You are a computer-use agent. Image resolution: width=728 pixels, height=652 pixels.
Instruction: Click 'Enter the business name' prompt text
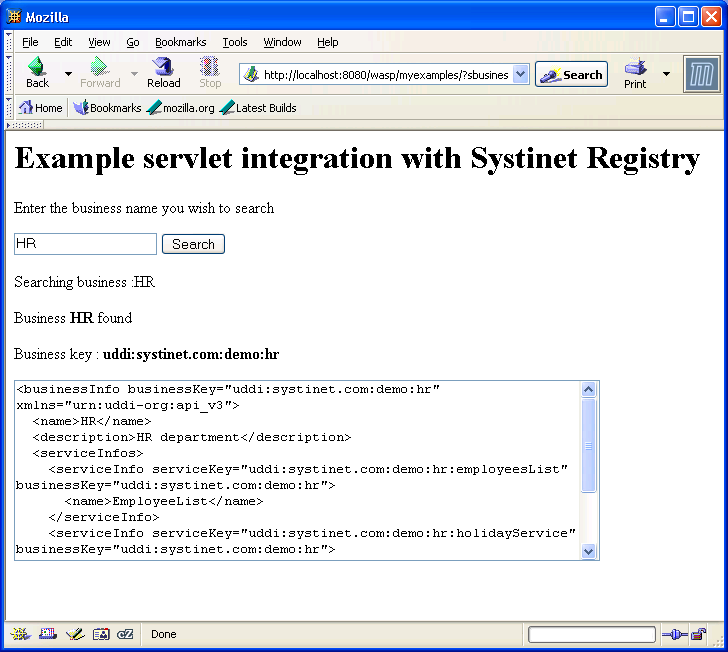tap(144, 208)
